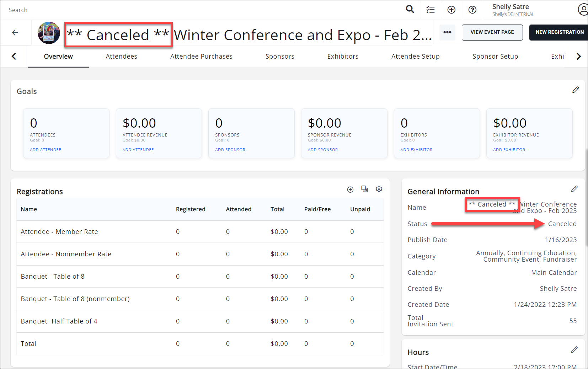The width and height of the screenshot is (588, 369).
Task: Edit Hours section with pencil icon
Action: 574,350
